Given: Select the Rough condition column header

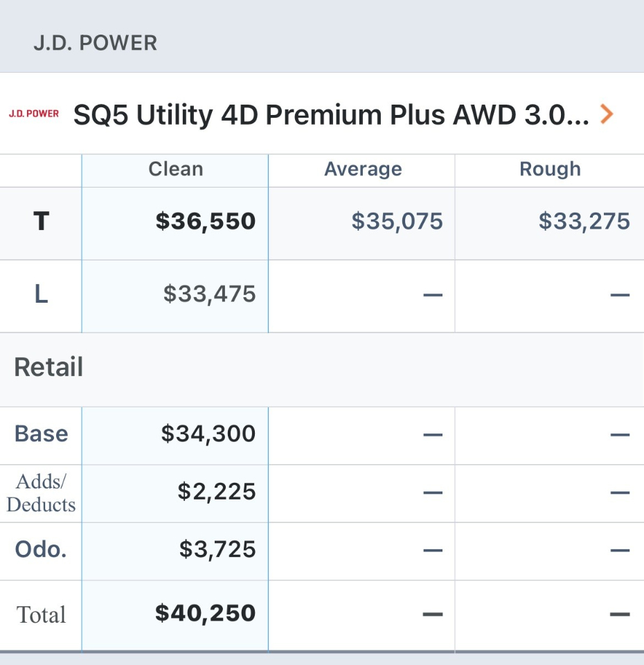Looking at the screenshot, I should pos(550,170).
